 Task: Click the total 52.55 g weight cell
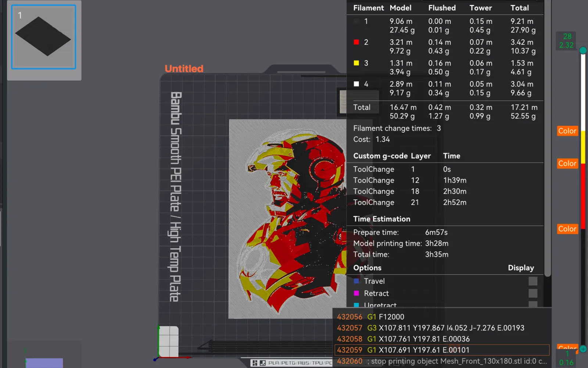[523, 116]
